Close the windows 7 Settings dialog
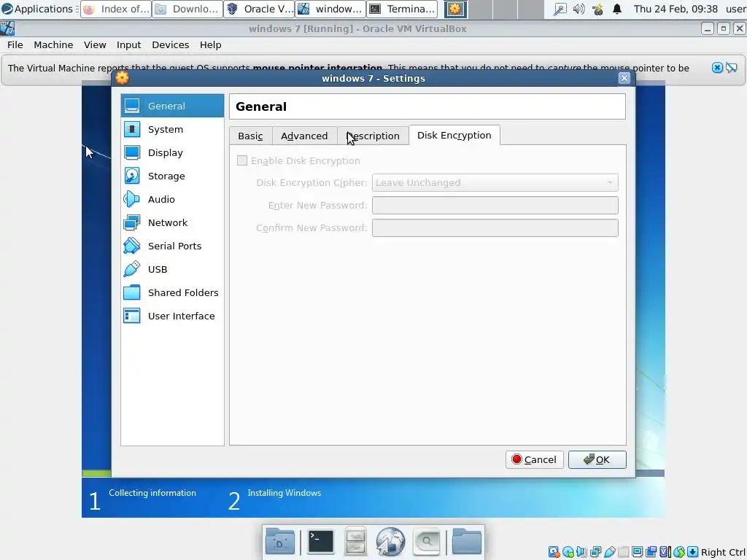Viewport: 747px width, 560px height. point(624,78)
